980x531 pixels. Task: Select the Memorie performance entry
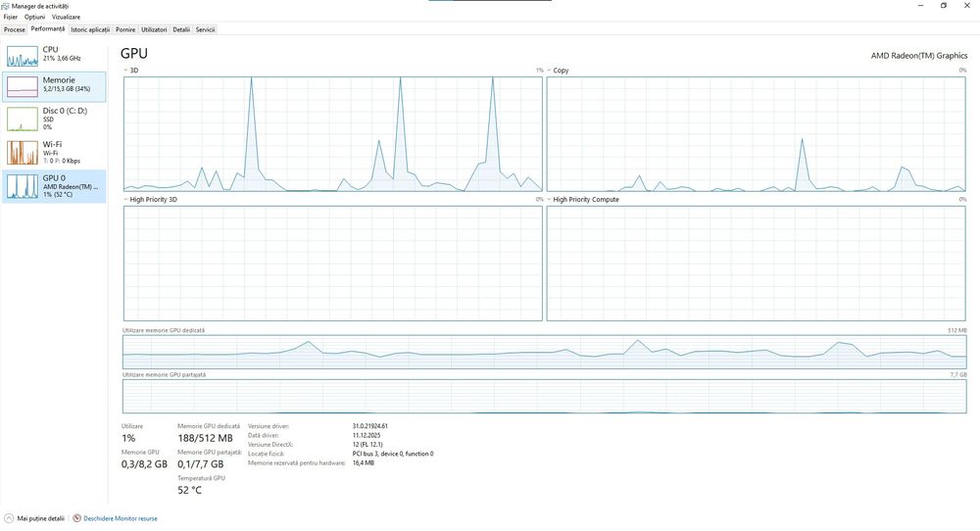click(54, 86)
